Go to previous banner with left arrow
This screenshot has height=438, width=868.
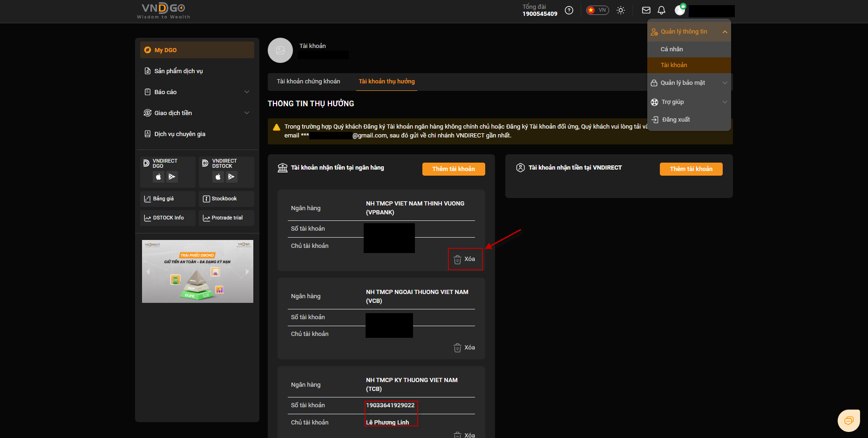(x=148, y=271)
